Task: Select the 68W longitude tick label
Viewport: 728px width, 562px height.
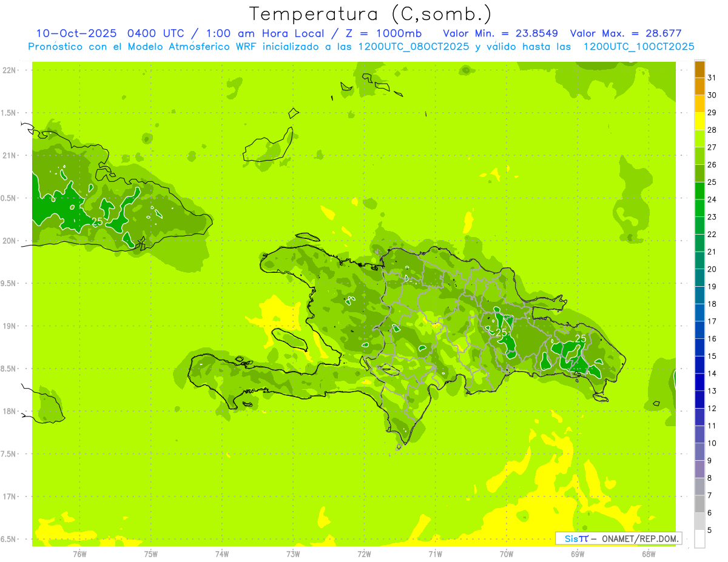Action: (x=648, y=554)
